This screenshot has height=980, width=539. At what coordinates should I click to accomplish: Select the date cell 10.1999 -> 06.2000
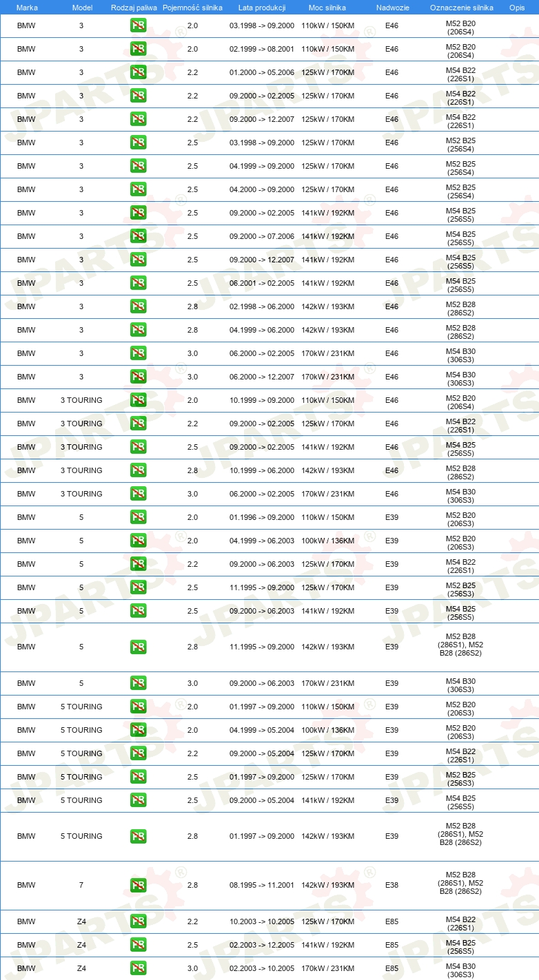(262, 470)
